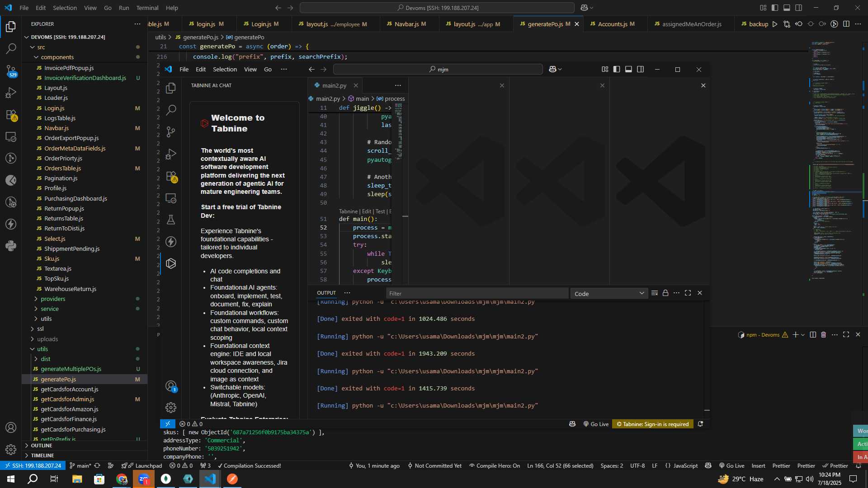Open generateMultiplePOs.js in explorer
Screen dimensions: 868x488
coord(71,369)
